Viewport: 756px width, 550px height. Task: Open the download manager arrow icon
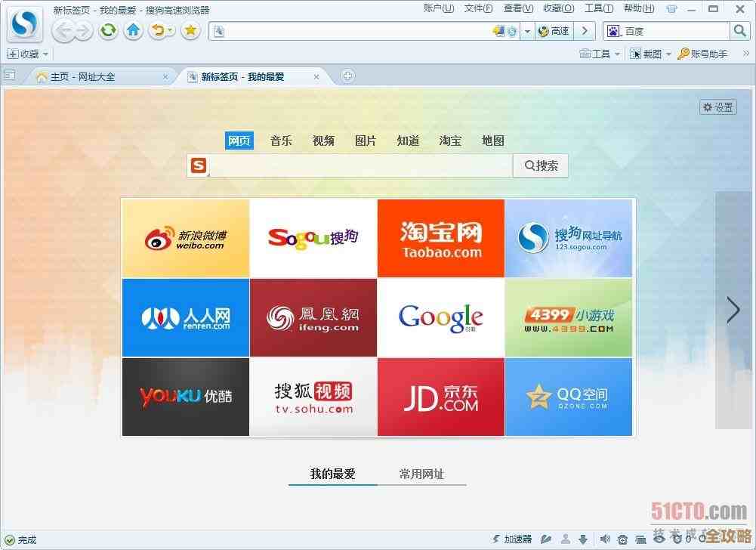(583, 539)
